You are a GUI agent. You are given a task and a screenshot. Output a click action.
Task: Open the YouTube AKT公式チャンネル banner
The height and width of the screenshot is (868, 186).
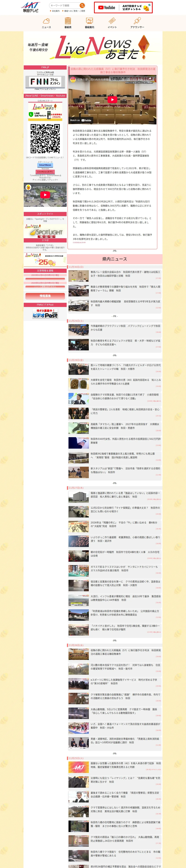tap(123, 7)
